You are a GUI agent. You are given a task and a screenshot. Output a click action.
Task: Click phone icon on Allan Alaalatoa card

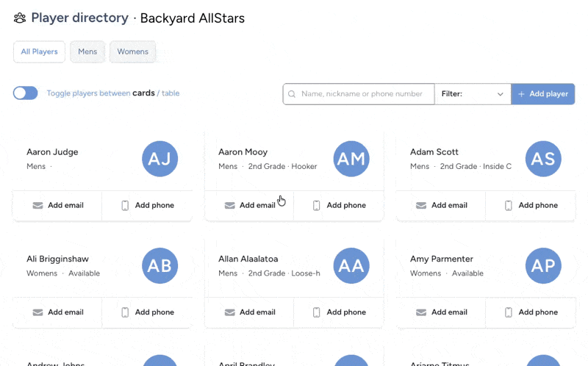[317, 312]
